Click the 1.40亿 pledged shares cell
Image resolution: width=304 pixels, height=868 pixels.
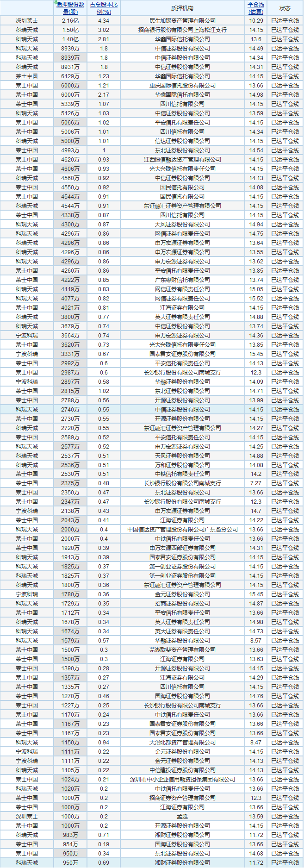tap(70, 39)
